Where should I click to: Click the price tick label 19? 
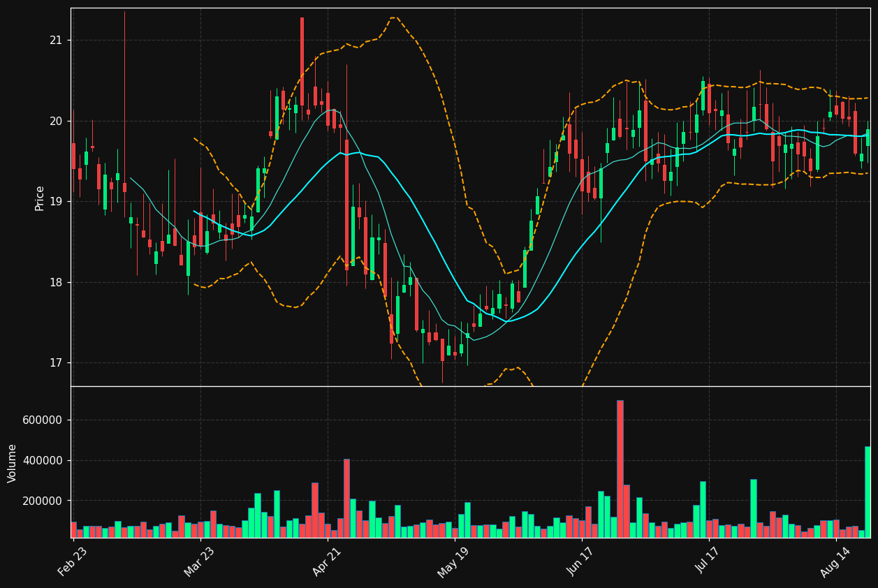point(55,202)
